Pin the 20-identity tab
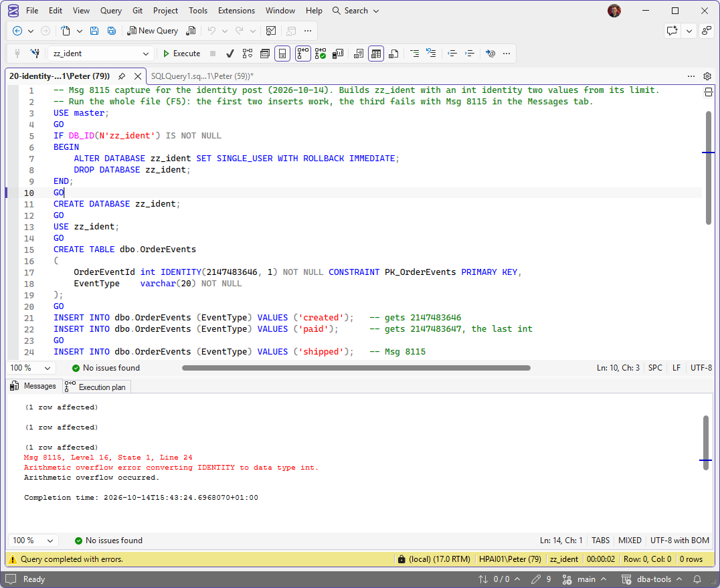This screenshot has width=720, height=588. click(x=122, y=76)
